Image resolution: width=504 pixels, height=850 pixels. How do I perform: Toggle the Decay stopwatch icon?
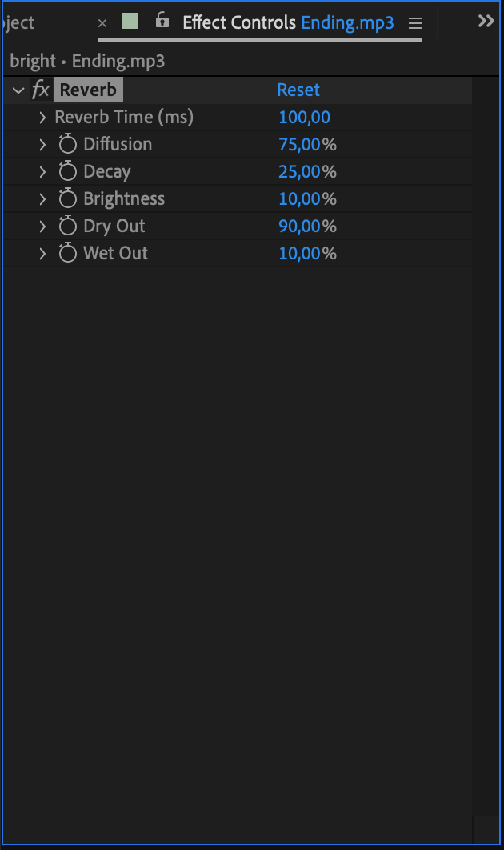tap(68, 172)
